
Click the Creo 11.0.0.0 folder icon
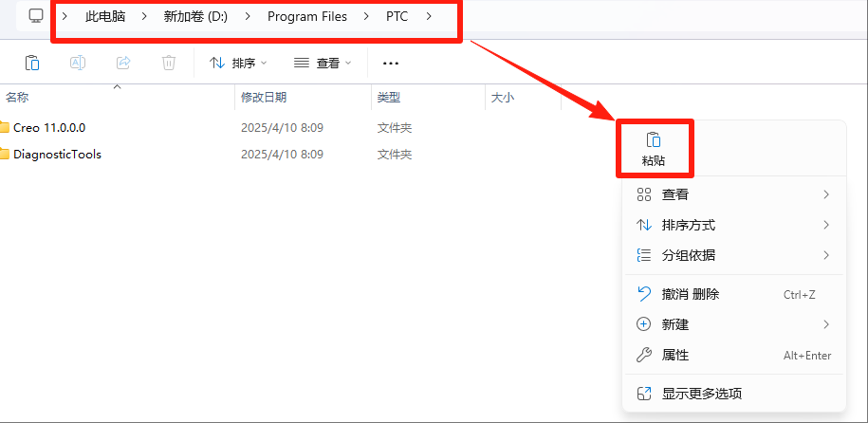click(5, 128)
